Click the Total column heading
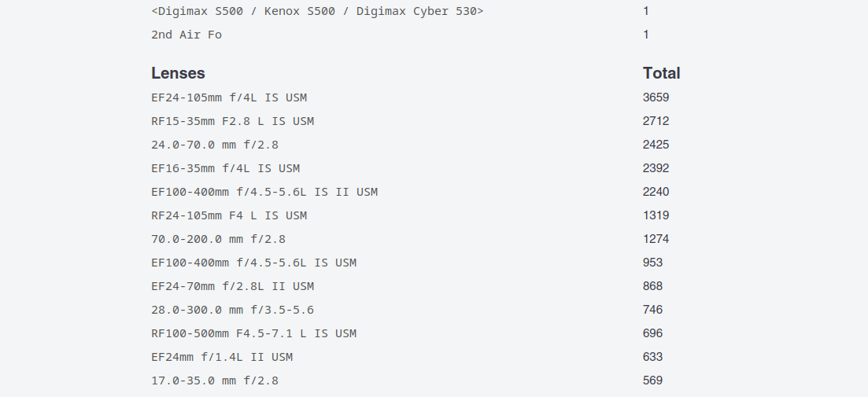 (661, 73)
